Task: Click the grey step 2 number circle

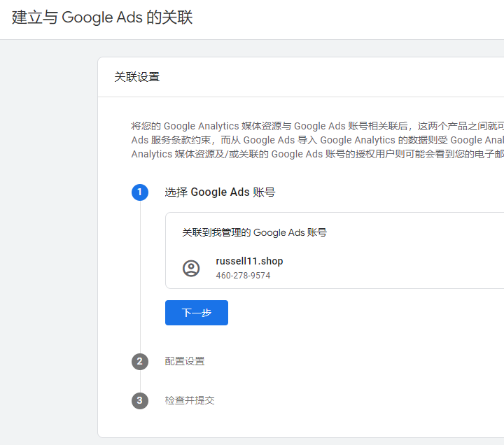Action: (x=140, y=361)
